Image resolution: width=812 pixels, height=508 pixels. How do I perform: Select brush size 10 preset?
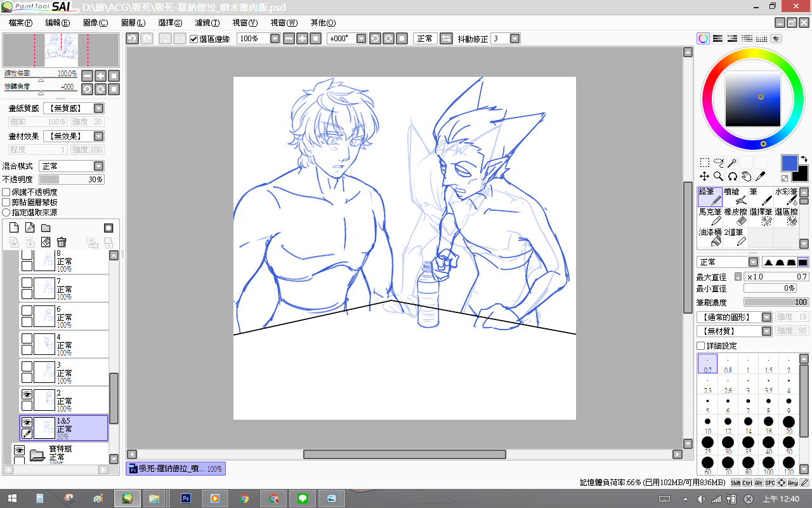coord(707,424)
